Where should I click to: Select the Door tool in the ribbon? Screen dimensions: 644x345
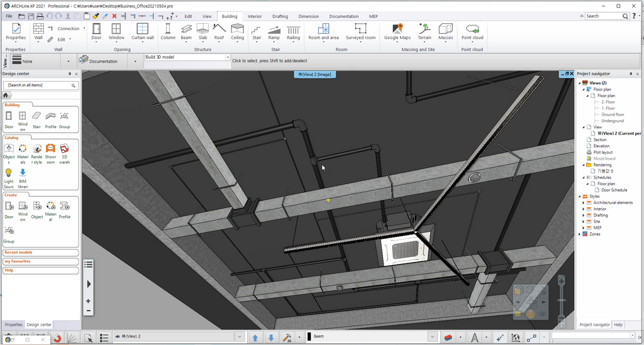coord(96,32)
